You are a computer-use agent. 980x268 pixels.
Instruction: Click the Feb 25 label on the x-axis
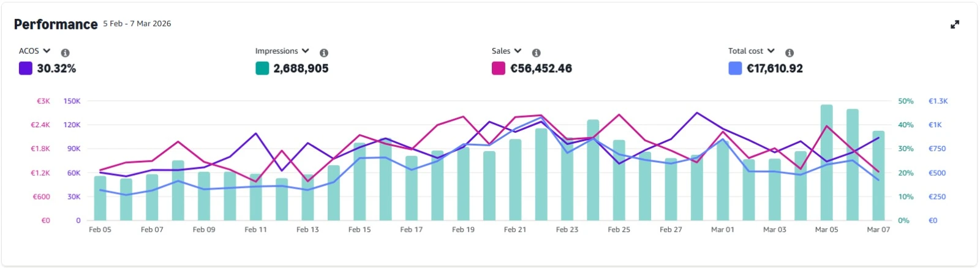coord(619,229)
